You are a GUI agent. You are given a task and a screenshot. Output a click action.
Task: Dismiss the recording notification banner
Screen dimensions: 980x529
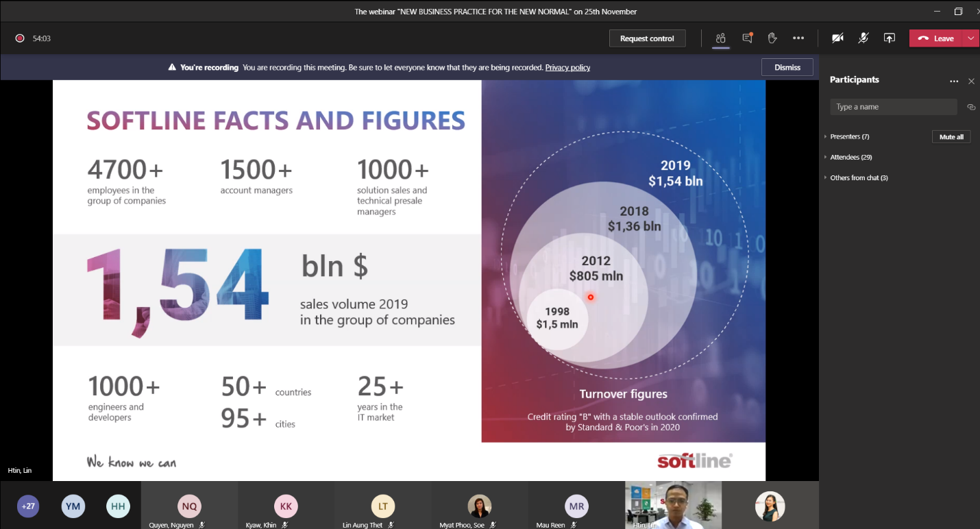[x=787, y=67]
